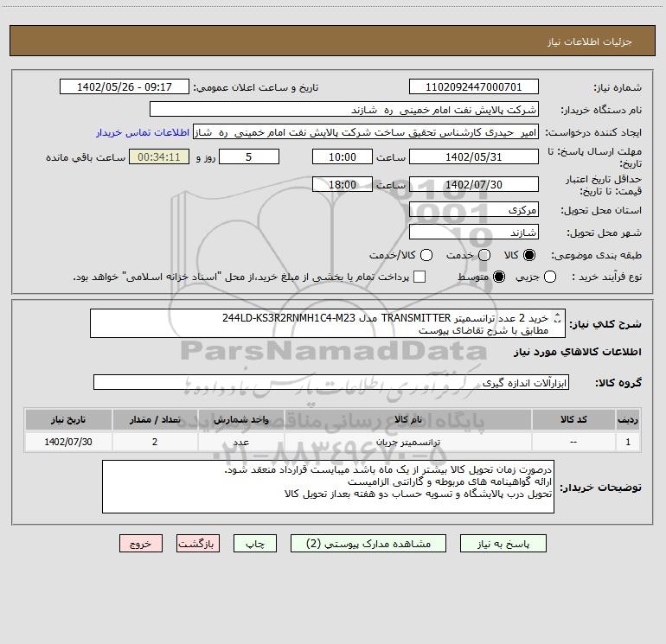Click the 'کد کالا' column header
The height and width of the screenshot is (644, 666).
573,419
